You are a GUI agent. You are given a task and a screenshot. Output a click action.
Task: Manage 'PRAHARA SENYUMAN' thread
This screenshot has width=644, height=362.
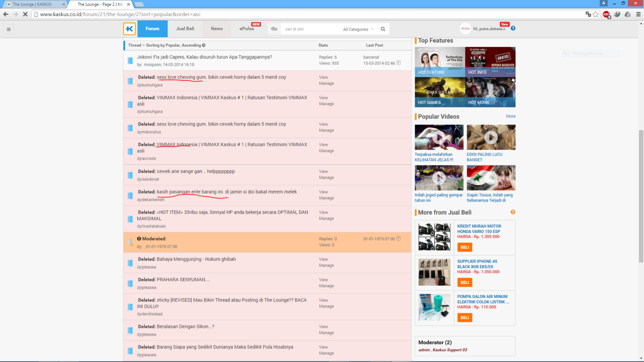pyautogui.click(x=326, y=286)
